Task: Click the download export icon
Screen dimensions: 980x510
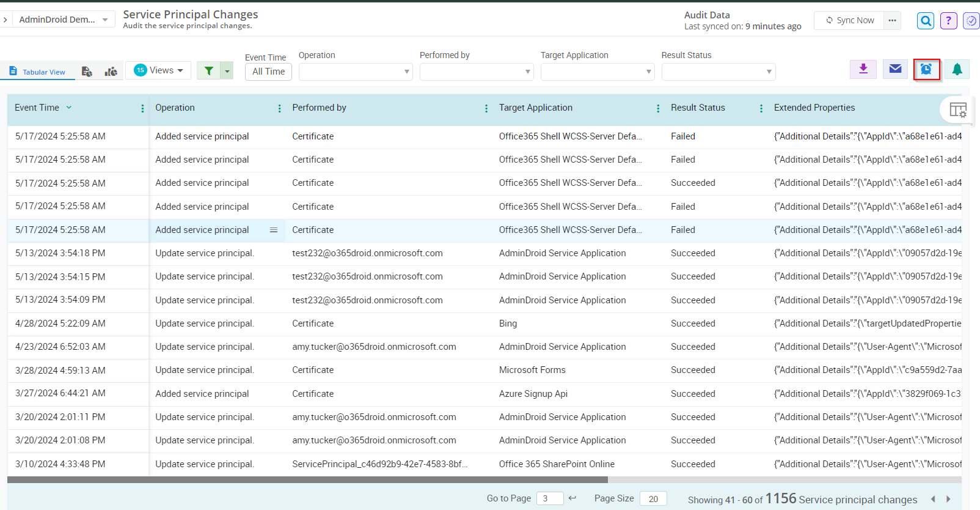Action: tap(863, 69)
